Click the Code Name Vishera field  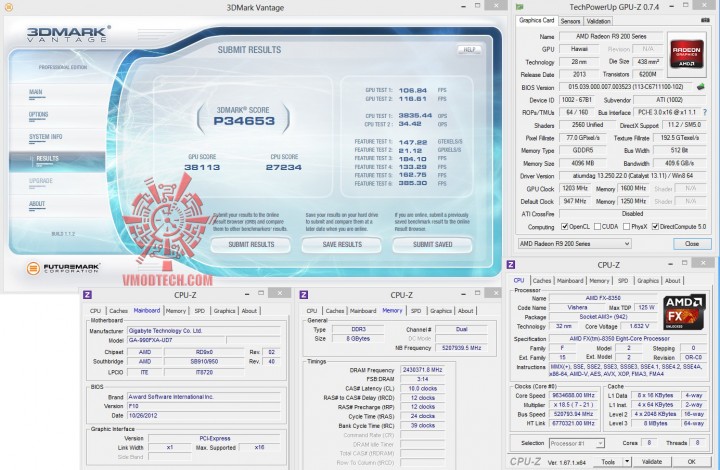click(577, 308)
